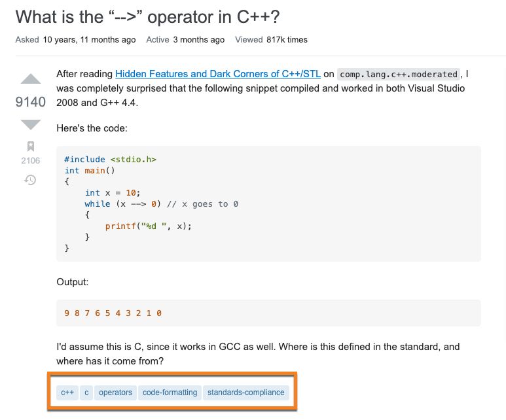Select the c tag

pyautogui.click(x=86, y=393)
